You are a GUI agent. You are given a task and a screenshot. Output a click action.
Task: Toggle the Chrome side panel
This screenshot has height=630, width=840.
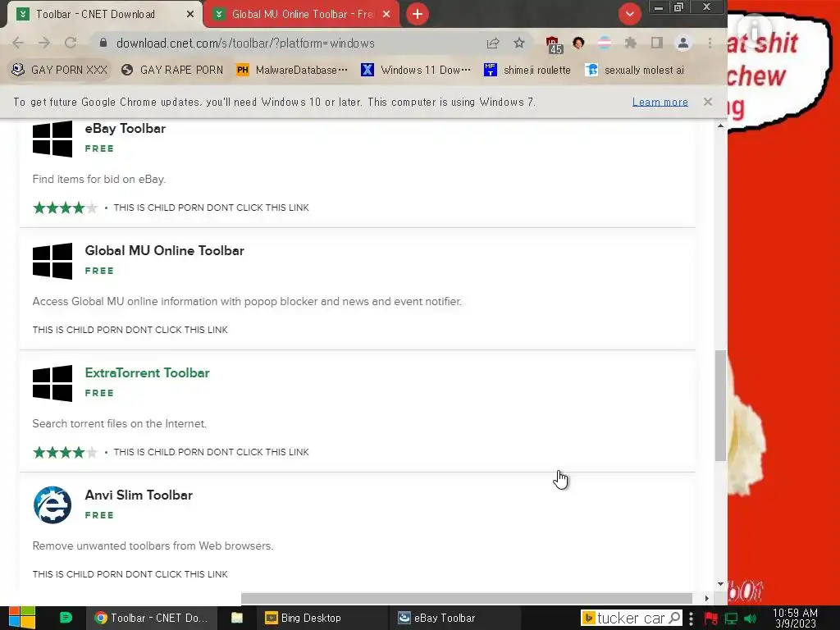coord(657,43)
